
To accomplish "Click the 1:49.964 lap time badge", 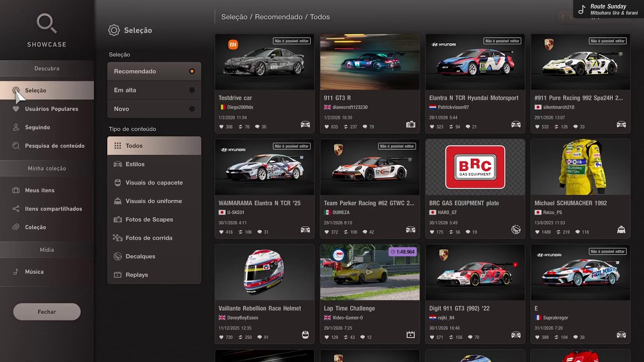I will tap(403, 252).
